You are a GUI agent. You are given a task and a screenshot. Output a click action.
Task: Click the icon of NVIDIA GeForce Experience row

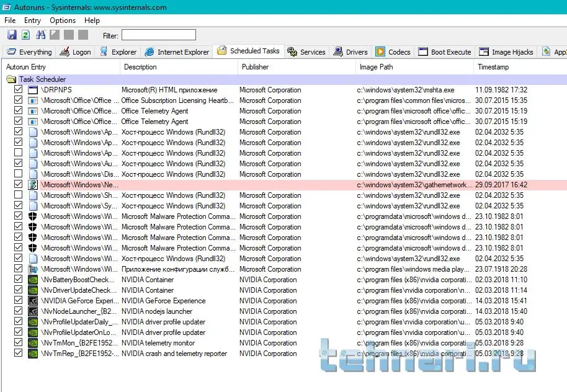pos(33,300)
